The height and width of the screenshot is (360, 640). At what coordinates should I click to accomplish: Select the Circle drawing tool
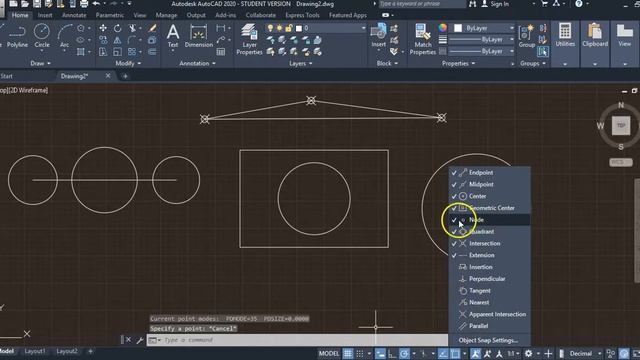tap(42, 35)
